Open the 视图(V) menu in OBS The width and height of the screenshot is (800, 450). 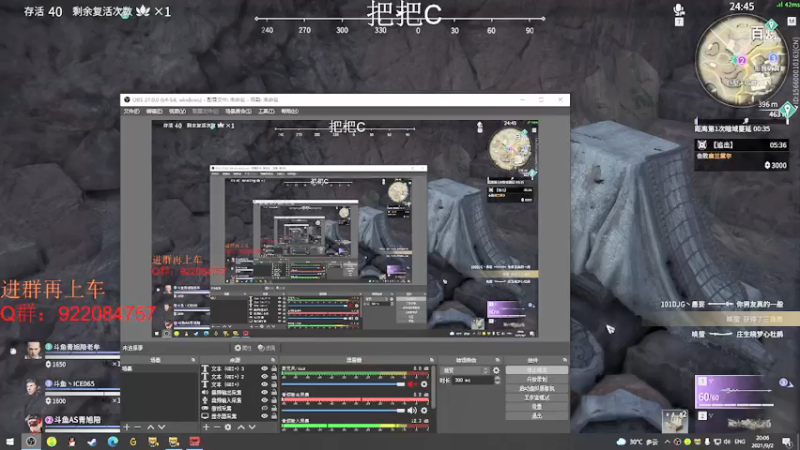[177, 111]
